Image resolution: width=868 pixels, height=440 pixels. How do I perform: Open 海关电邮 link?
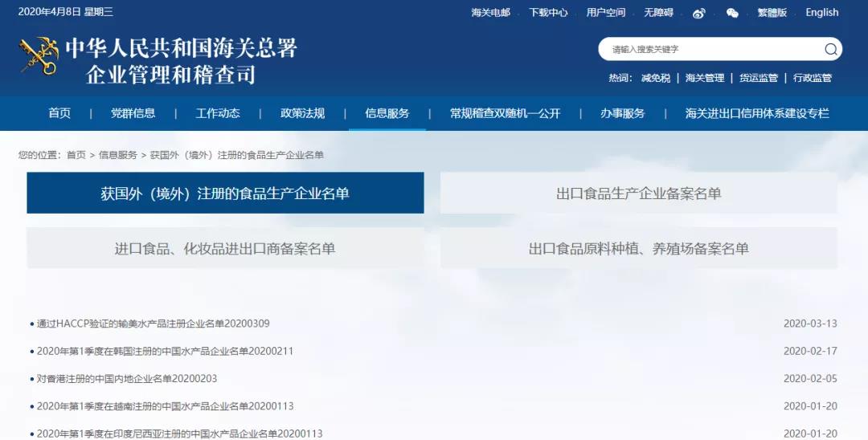tap(490, 12)
